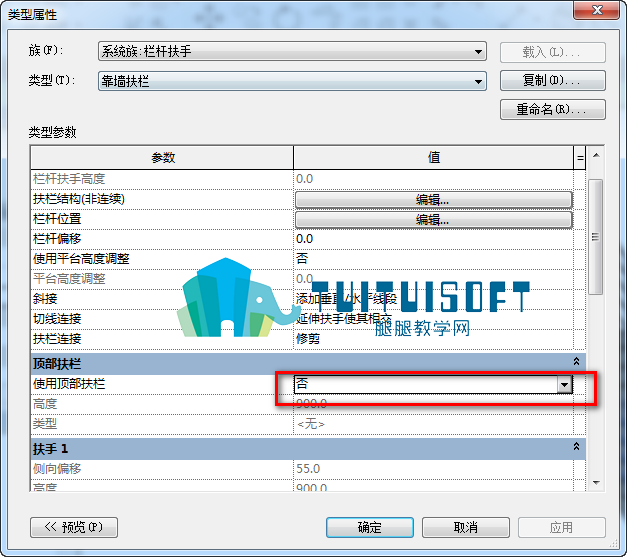
Task: Click the 栏杆扶手高度 parameter label
Action: coord(69,179)
